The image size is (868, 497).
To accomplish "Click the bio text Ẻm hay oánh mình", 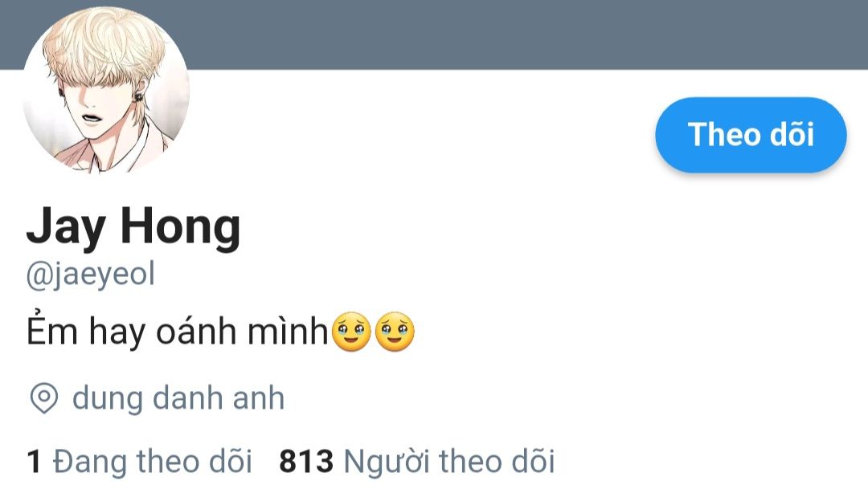I will pyautogui.click(x=177, y=331).
